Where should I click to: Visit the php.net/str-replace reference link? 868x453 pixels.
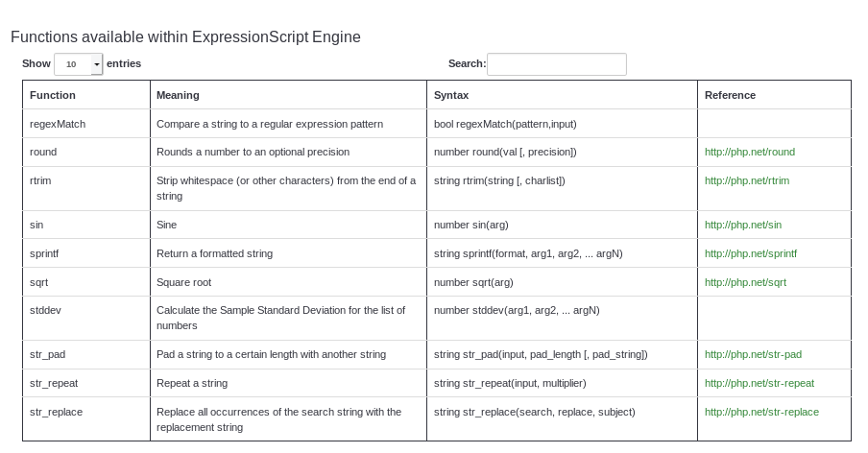tap(761, 412)
